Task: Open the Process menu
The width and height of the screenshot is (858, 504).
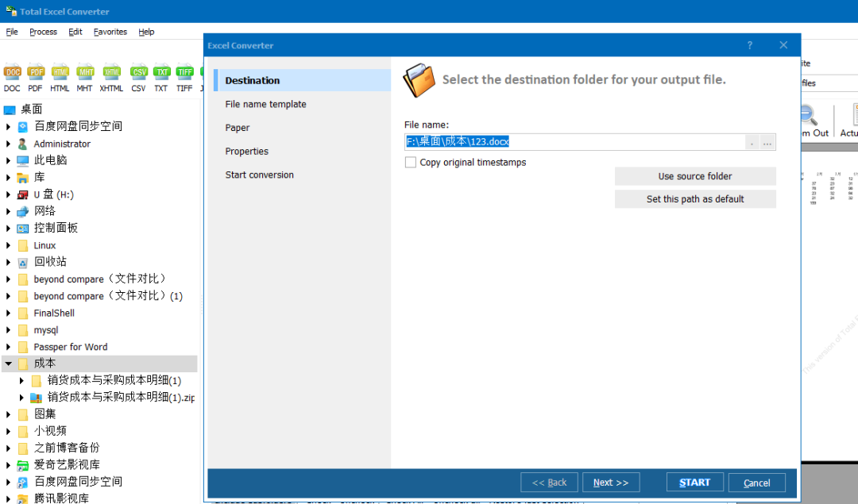Action: click(x=43, y=32)
